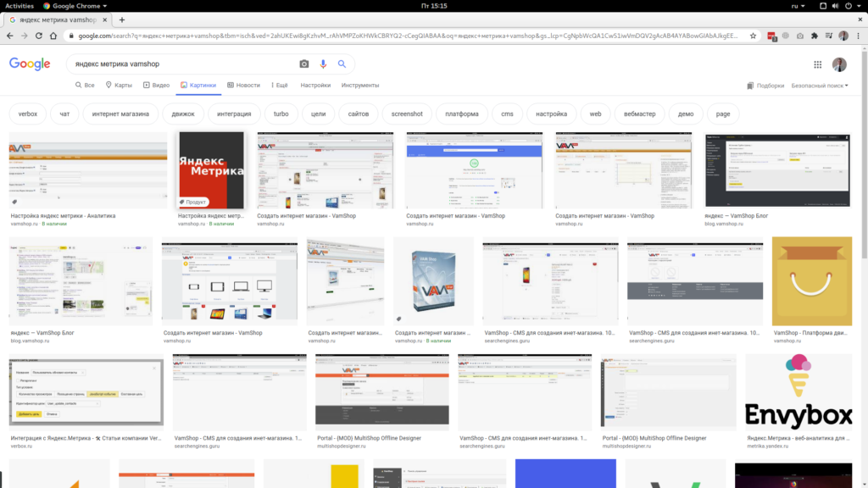
Task: Filter by чат chip
Action: click(64, 114)
